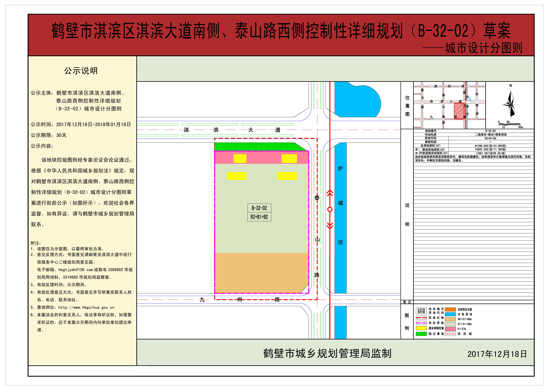Click the B-32-02 value in the table

tap(491, 131)
